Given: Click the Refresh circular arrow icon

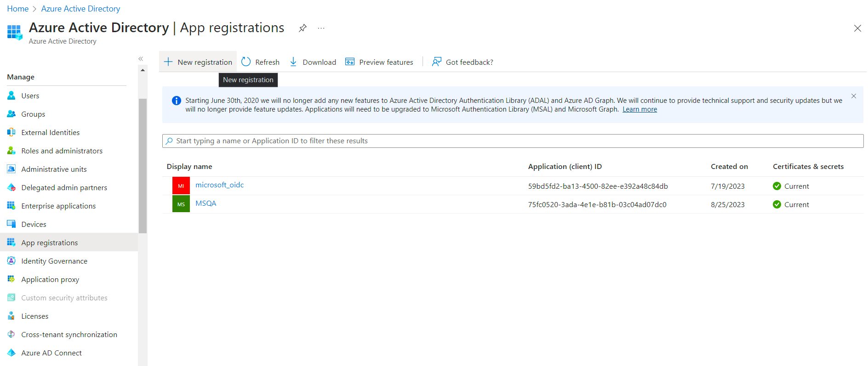Looking at the screenshot, I should click(246, 62).
